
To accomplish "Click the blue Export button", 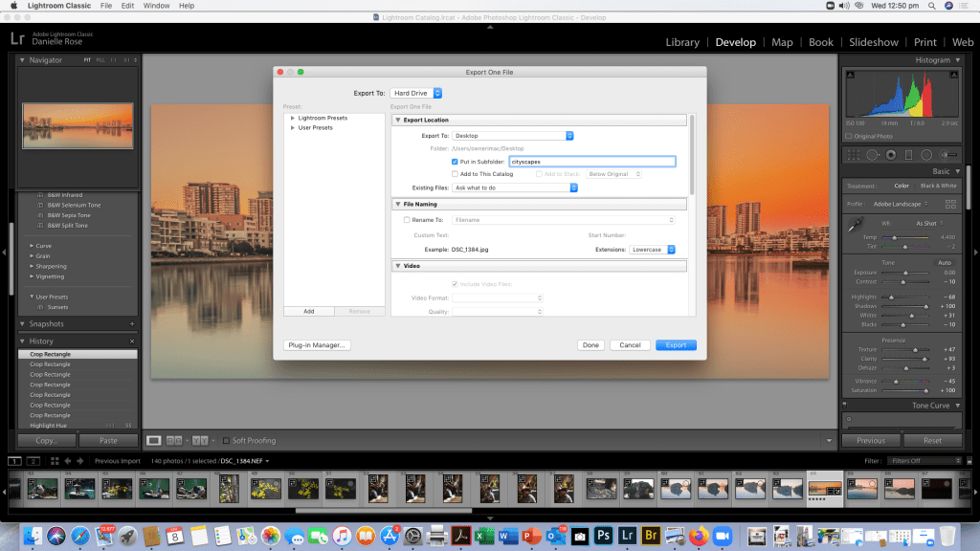I will (x=676, y=345).
